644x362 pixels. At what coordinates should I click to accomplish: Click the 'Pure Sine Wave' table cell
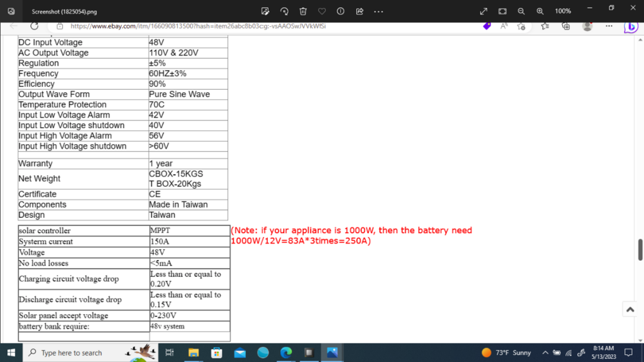pyautogui.click(x=187, y=94)
